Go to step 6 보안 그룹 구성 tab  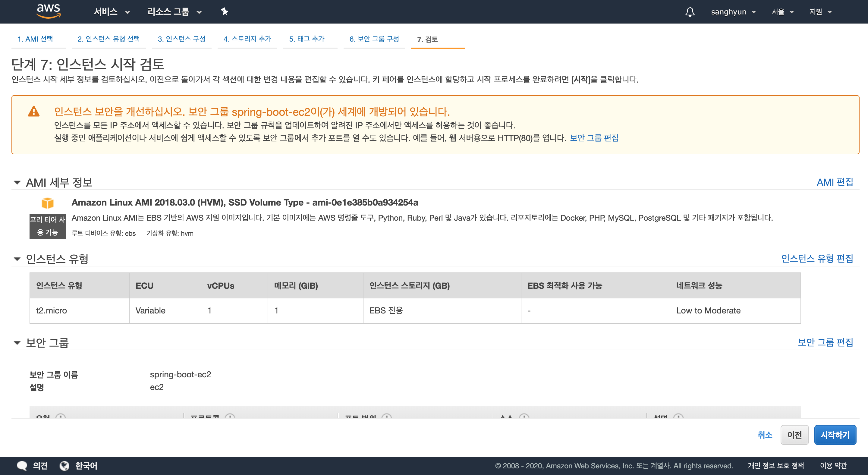coord(374,39)
